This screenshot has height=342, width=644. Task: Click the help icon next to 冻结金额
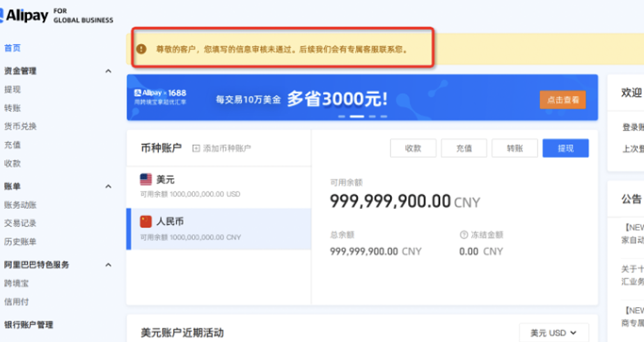pyautogui.click(x=464, y=235)
